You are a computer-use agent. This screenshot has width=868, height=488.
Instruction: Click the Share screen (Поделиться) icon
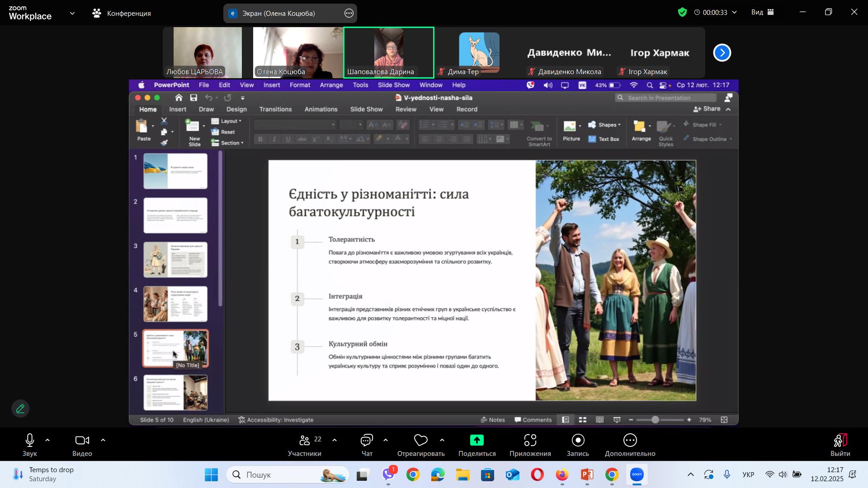(x=476, y=441)
